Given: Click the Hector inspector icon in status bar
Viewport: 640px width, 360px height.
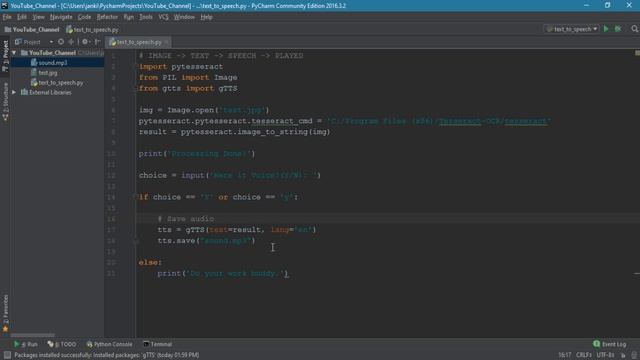Looking at the screenshot, I should click(x=634, y=355).
